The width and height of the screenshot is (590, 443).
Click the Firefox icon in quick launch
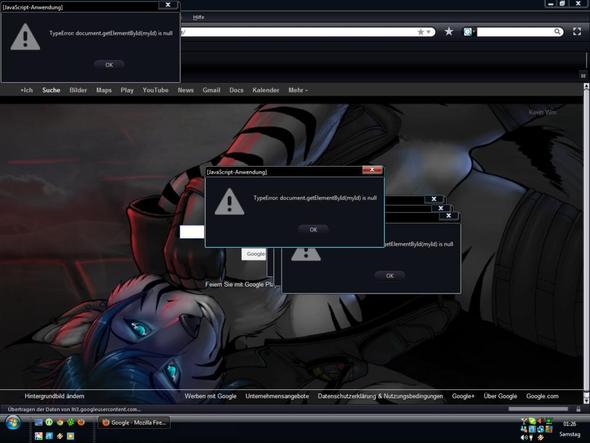point(81,422)
